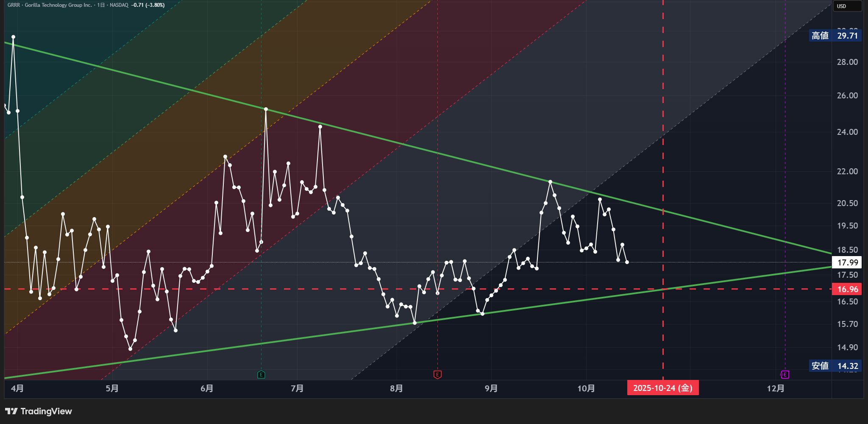Click the 安値 14.32 low price label
The height and width of the screenshot is (424, 868).
pyautogui.click(x=835, y=366)
